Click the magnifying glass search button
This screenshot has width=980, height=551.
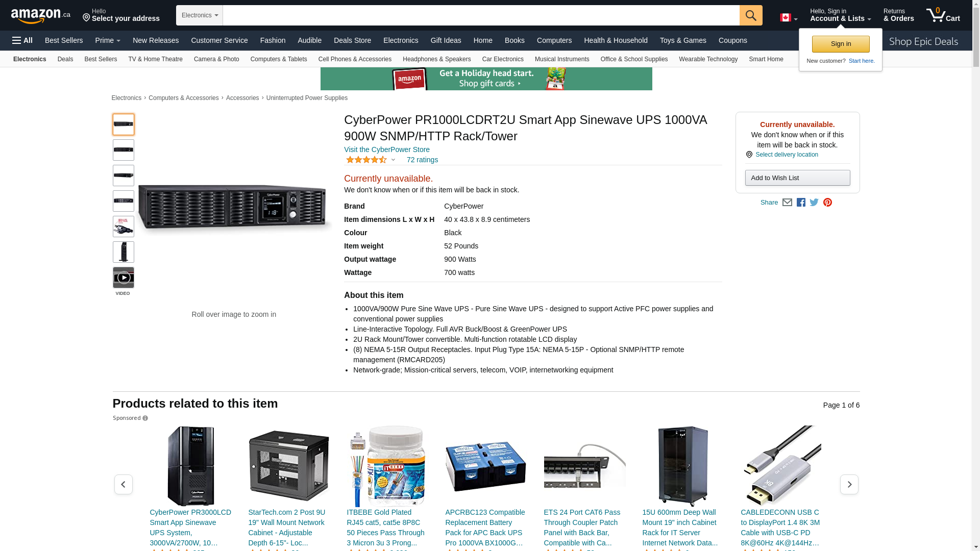point(750,15)
